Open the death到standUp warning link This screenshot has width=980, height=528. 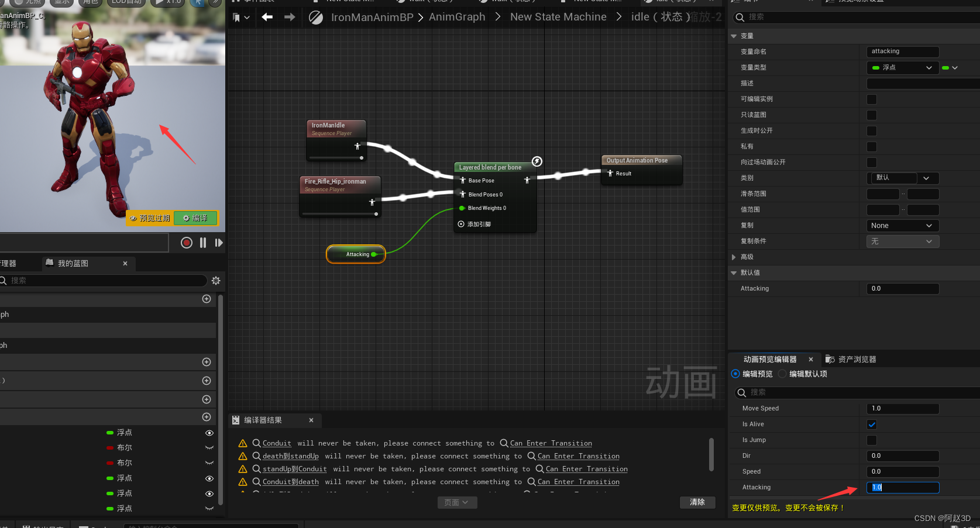tap(291, 456)
